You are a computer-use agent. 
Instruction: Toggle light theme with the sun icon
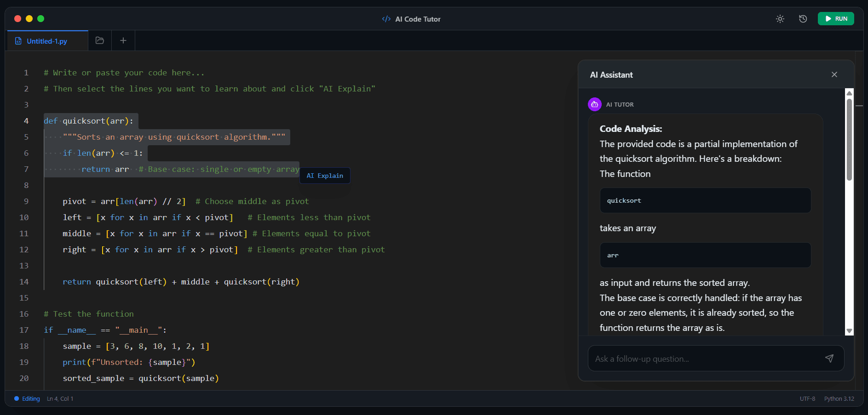pyautogui.click(x=780, y=19)
